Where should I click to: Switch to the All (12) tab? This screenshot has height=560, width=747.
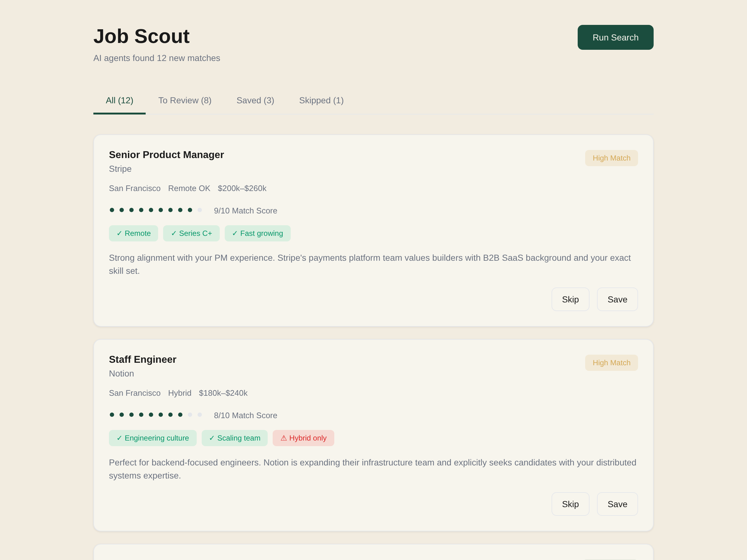coord(119,100)
